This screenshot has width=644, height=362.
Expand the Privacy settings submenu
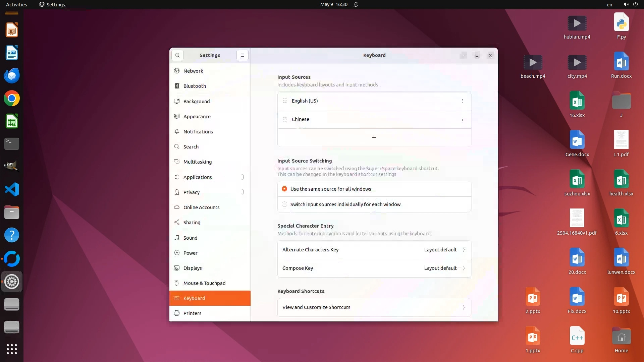pyautogui.click(x=243, y=192)
